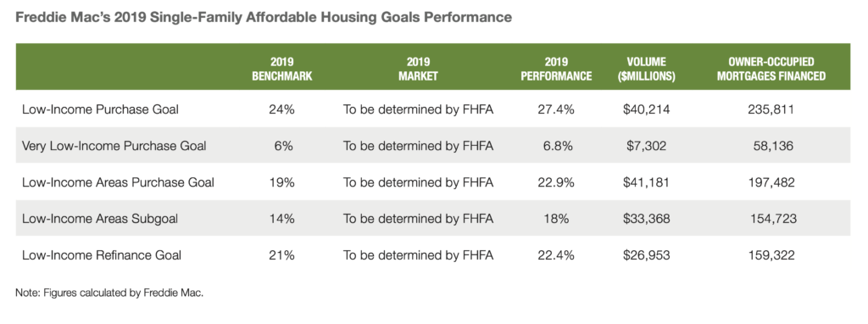Select the 2019 Market column header
Screen dimensions: 868x324
(418, 70)
